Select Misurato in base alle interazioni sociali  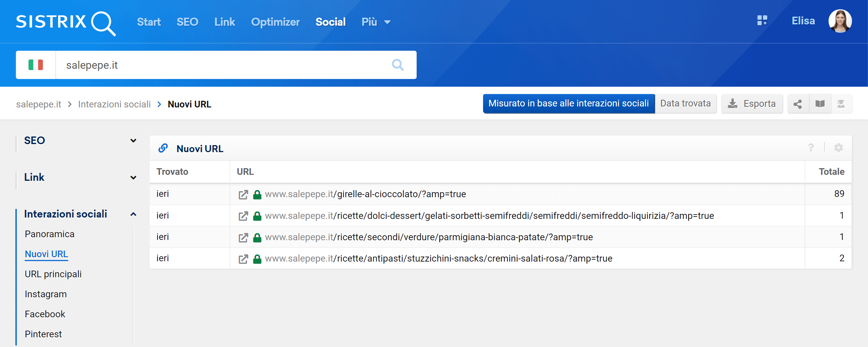(569, 103)
